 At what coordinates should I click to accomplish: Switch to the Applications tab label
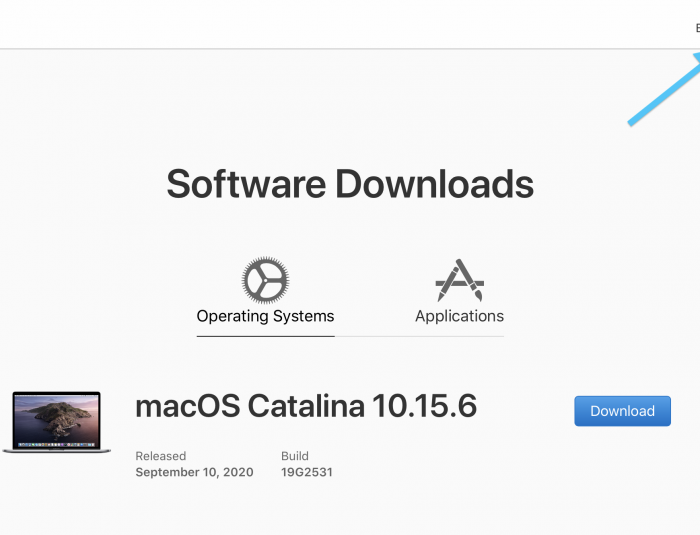coord(459,316)
